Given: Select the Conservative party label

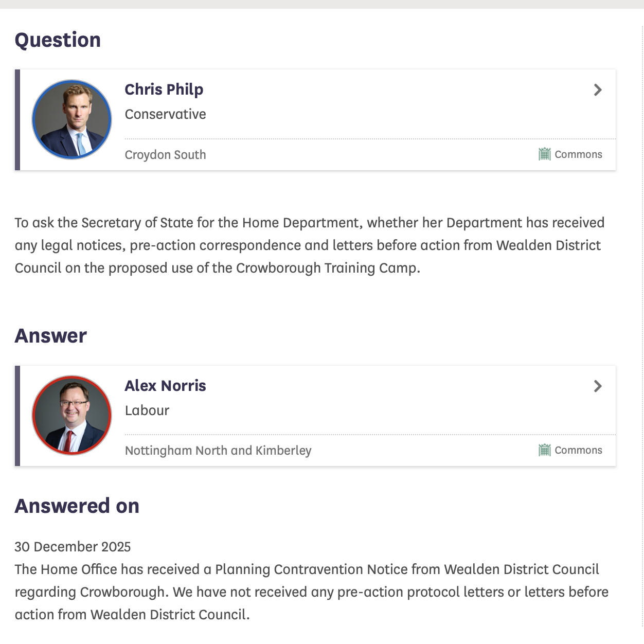Looking at the screenshot, I should (165, 114).
